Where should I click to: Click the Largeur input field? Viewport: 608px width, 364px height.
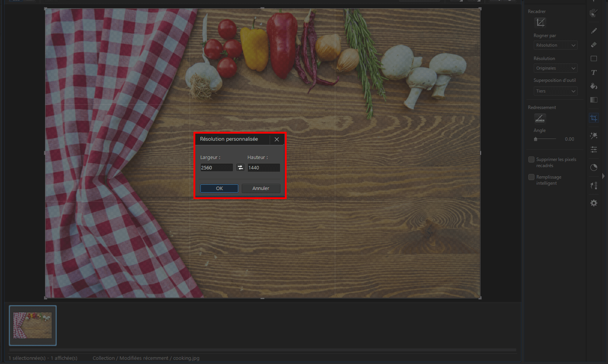pos(217,167)
